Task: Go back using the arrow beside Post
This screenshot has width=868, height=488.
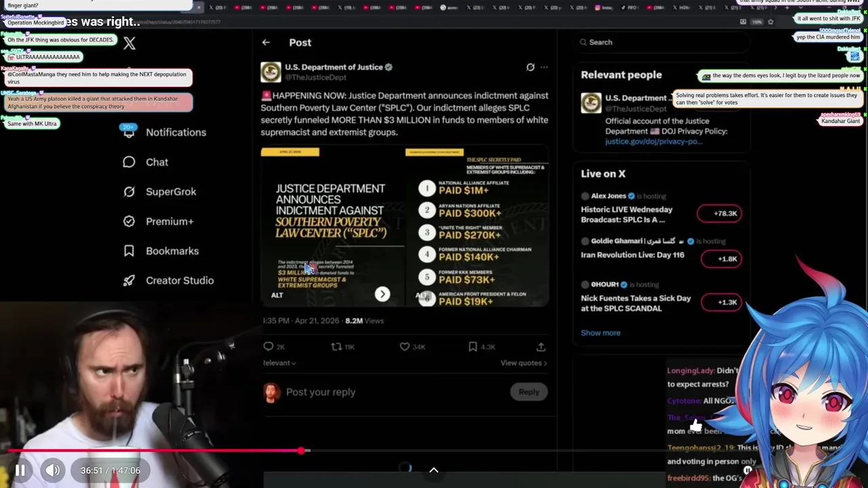Action: (266, 42)
